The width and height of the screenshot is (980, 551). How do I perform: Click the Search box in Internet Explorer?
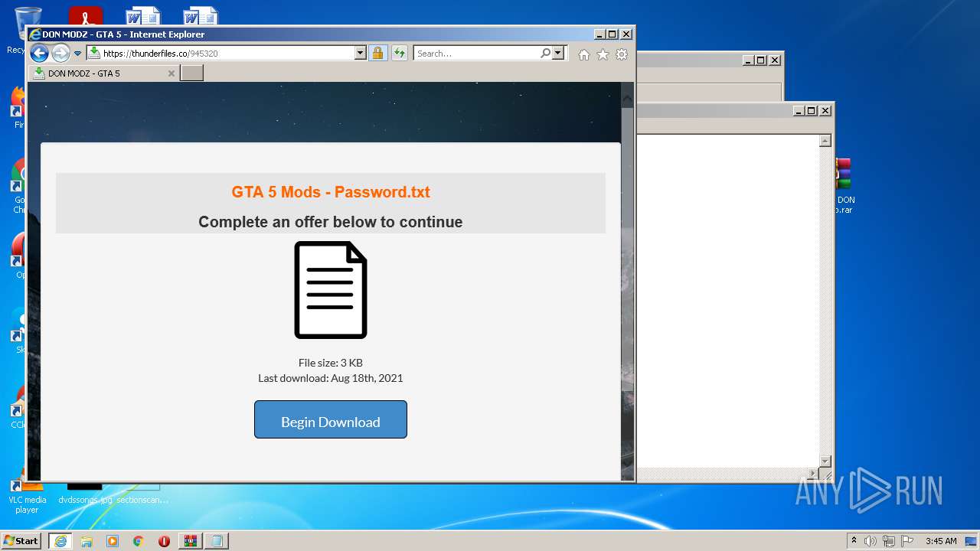[x=476, y=54]
